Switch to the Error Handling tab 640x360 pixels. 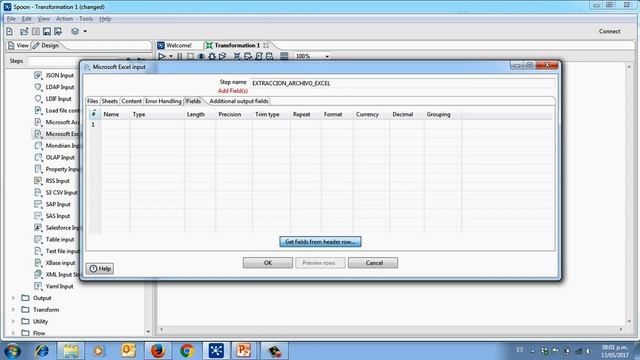click(163, 101)
